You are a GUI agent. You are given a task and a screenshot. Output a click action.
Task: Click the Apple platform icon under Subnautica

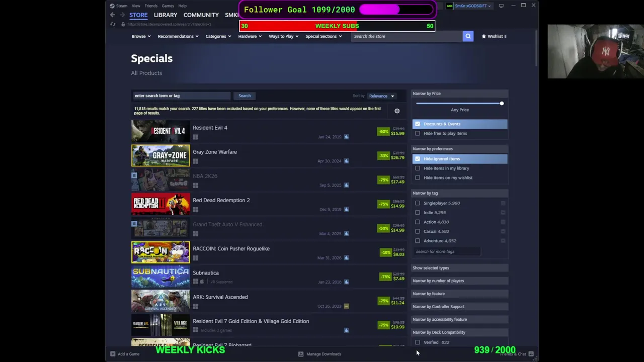[202, 282]
